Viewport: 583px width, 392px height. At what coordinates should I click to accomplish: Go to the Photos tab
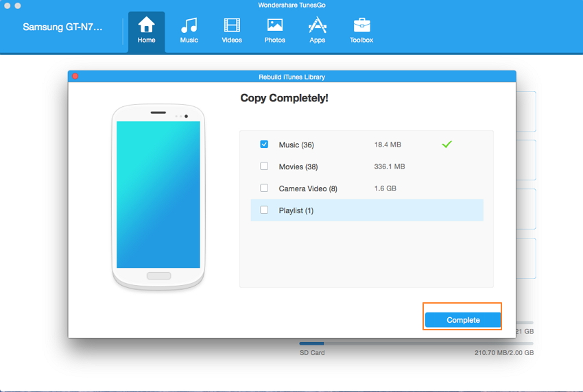275,32
